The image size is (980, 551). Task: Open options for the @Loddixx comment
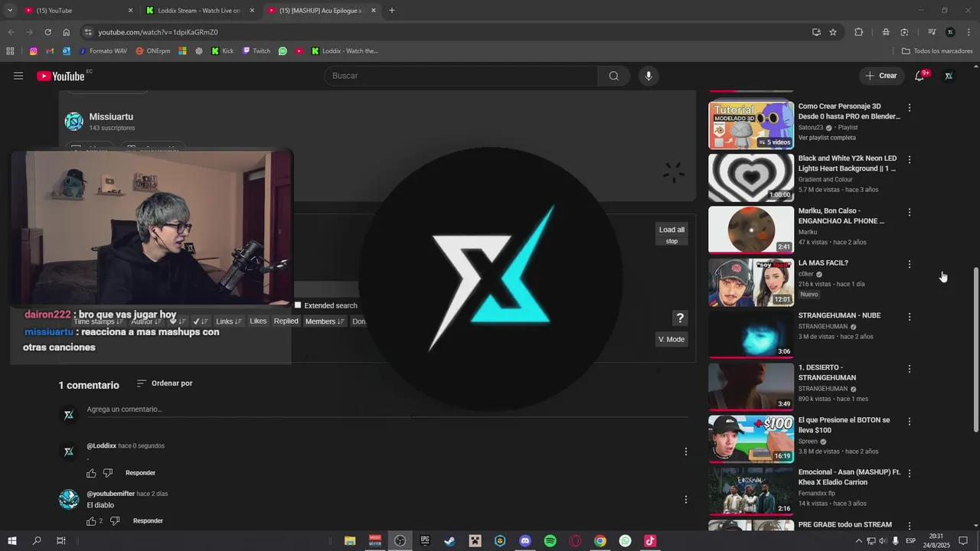coord(686,452)
